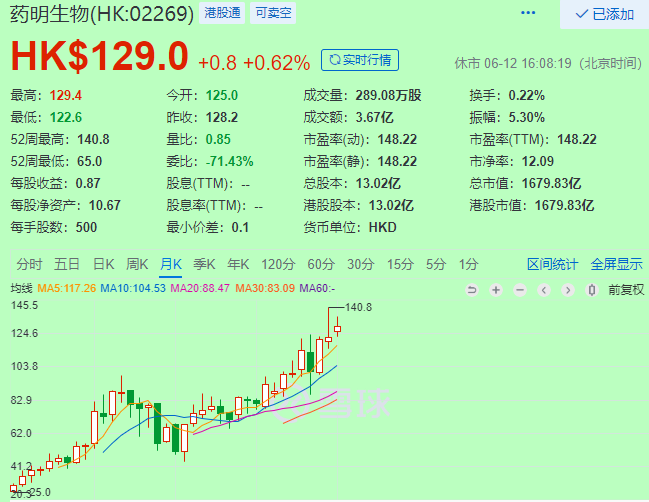Click the 均线 label
The width and height of the screenshot is (649, 502).
click(x=22, y=288)
